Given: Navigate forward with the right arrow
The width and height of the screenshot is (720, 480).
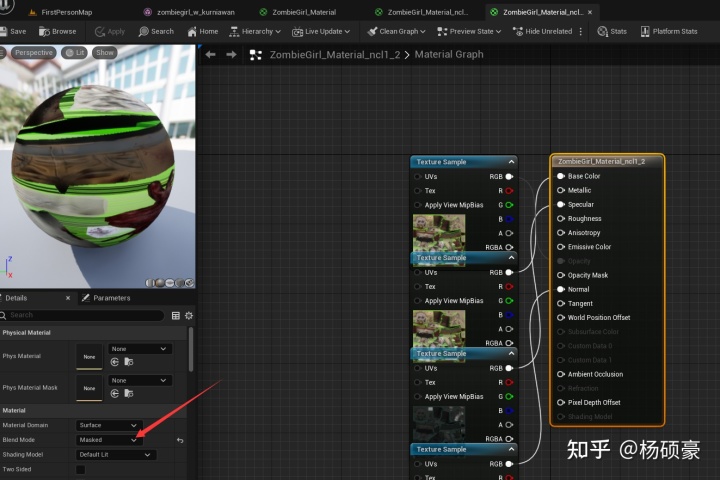Looking at the screenshot, I should pos(231,55).
